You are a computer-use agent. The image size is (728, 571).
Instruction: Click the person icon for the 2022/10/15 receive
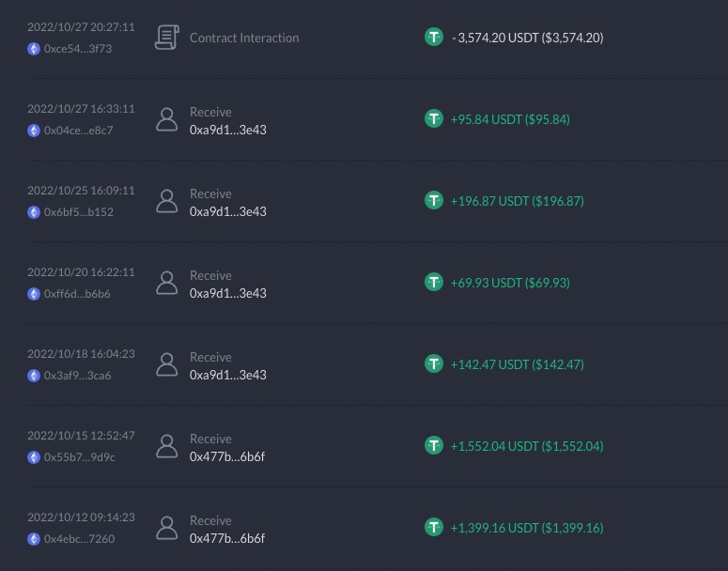[166, 446]
